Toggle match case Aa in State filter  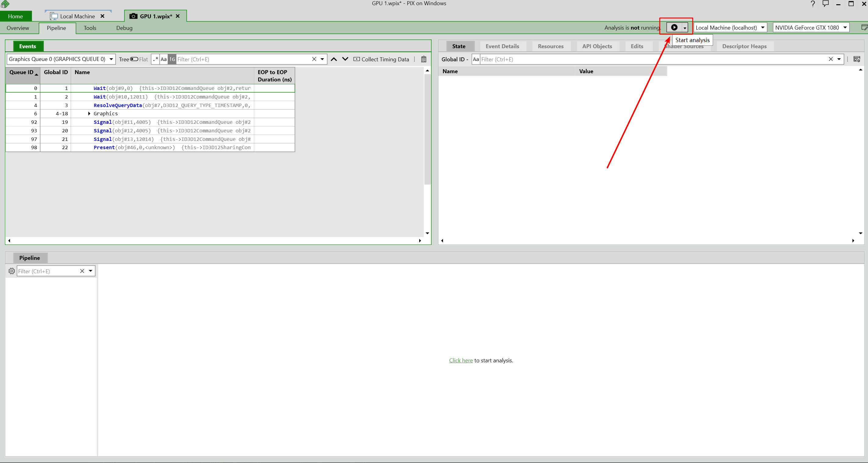click(x=476, y=59)
